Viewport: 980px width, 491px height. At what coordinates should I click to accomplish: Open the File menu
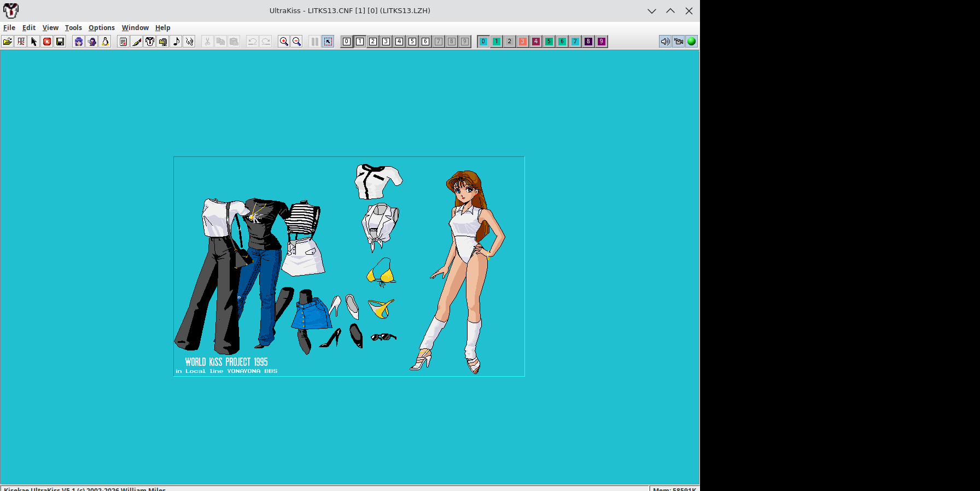click(x=9, y=28)
